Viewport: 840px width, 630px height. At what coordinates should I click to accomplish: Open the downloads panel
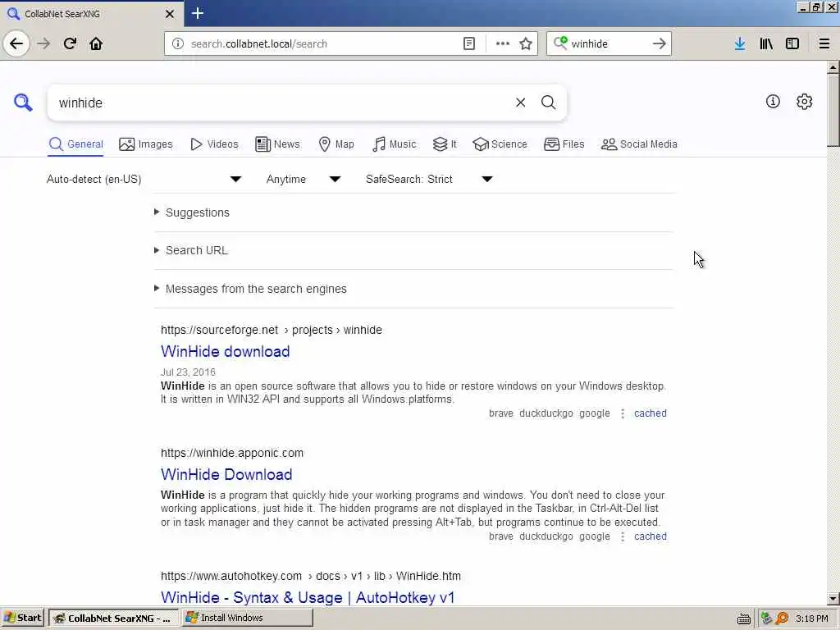[x=740, y=43]
